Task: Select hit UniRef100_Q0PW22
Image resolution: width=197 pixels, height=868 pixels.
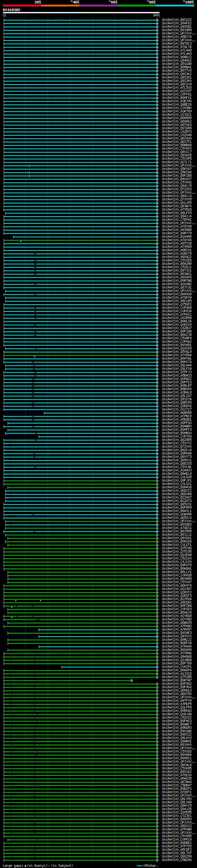Action: [x=176, y=379]
